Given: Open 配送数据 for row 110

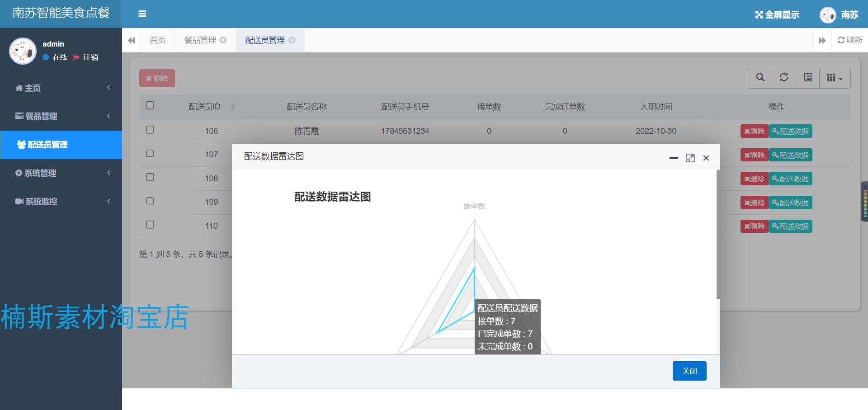Looking at the screenshot, I should pos(790,226).
